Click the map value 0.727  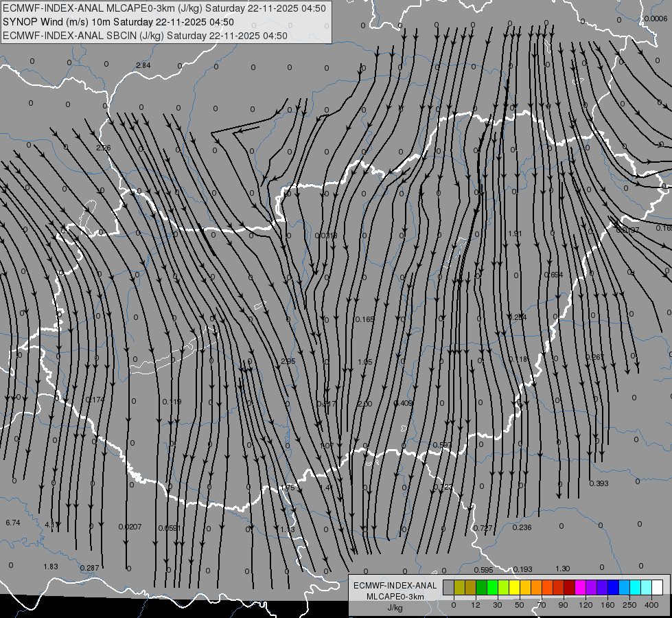pyautogui.click(x=483, y=528)
